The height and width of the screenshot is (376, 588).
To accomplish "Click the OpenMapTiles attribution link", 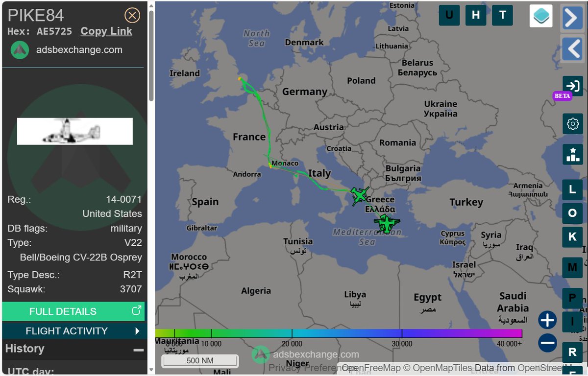I will tap(442, 368).
